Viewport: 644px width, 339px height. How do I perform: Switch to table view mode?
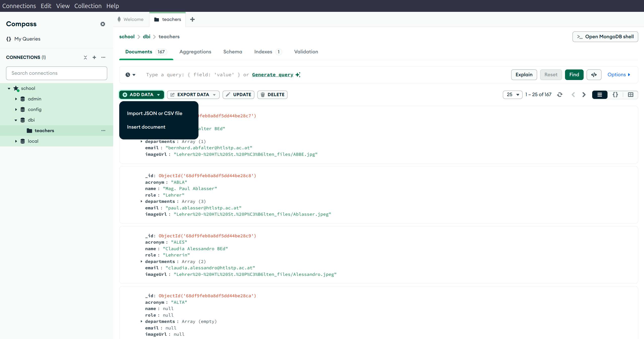pos(630,95)
